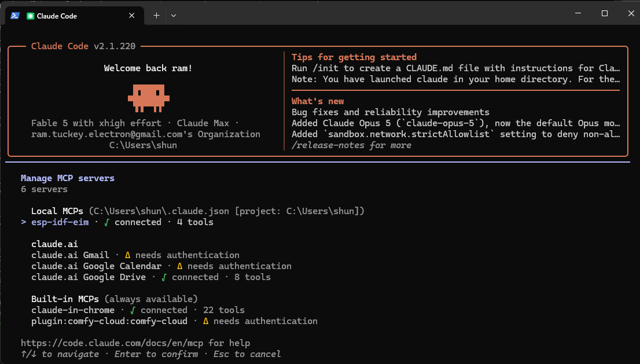Close the terminal window
Viewport: 640px width, 364px height.
click(631, 13)
